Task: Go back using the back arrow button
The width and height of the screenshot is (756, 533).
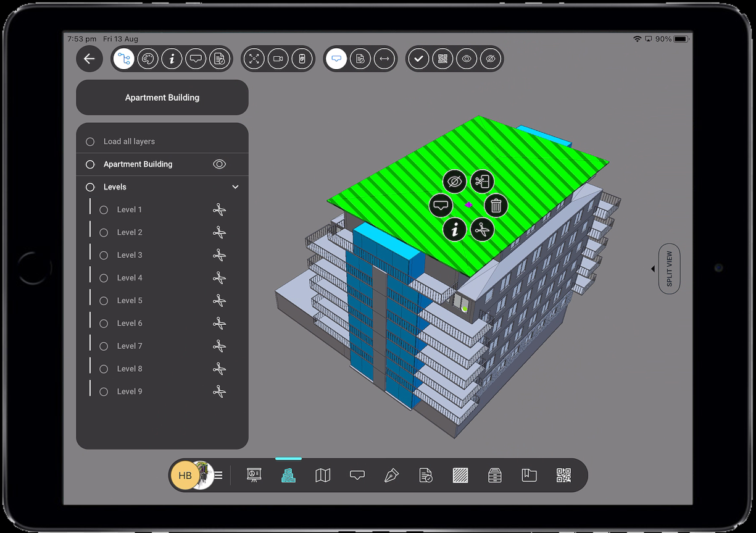Action: [x=89, y=59]
